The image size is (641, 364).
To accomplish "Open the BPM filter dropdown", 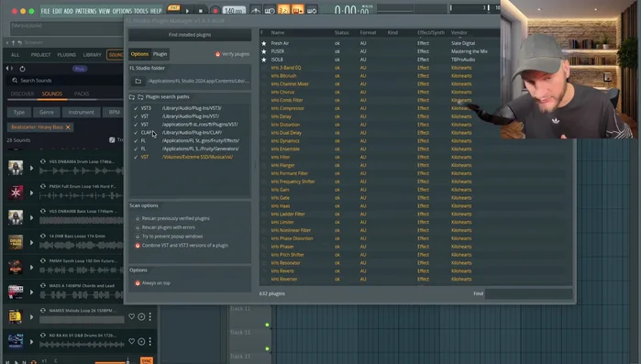I will 114,113.
